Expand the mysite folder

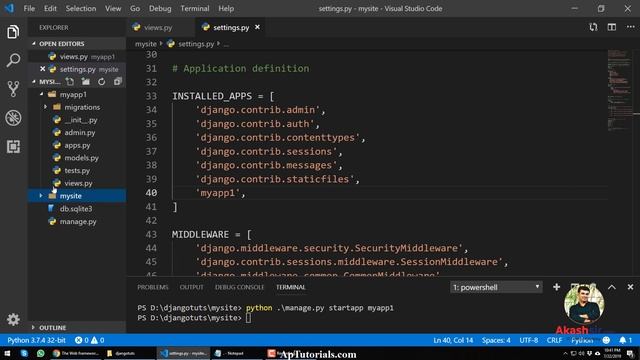[x=41, y=196]
